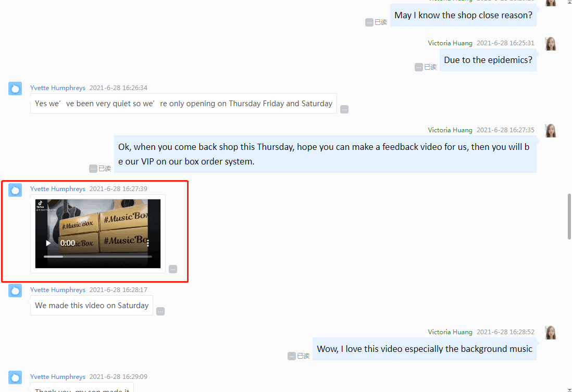Click Yvette Humphreys name at 16:29:09
Viewport: 572px width, 392px height.
[58, 377]
